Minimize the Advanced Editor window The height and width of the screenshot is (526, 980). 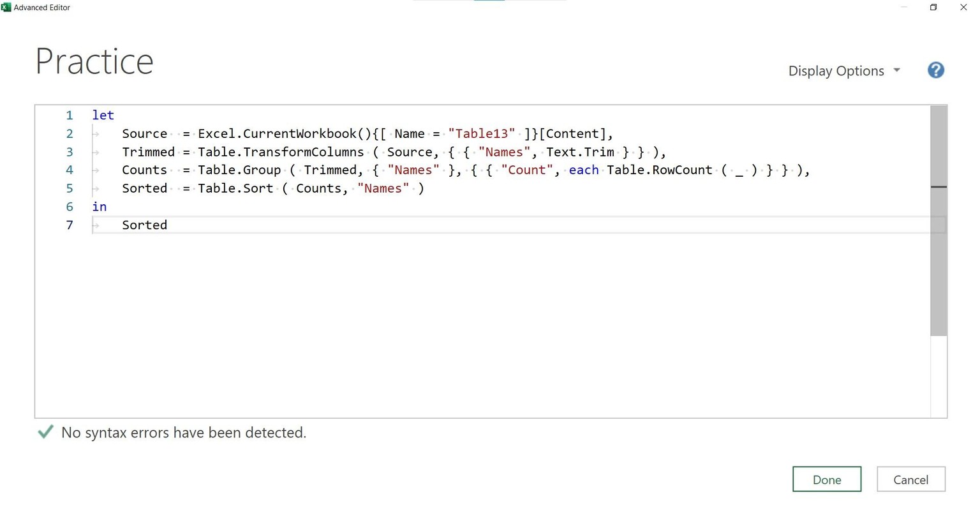(x=904, y=7)
